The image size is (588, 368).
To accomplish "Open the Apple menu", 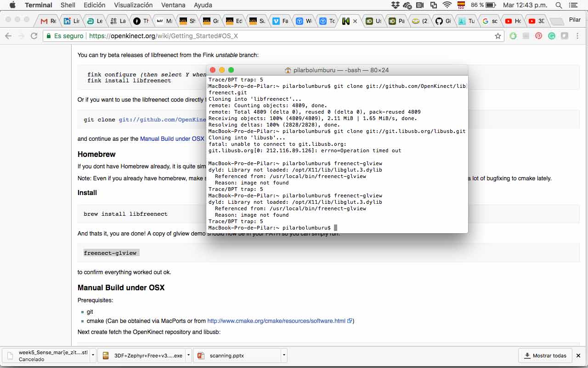I will click(x=12, y=5).
